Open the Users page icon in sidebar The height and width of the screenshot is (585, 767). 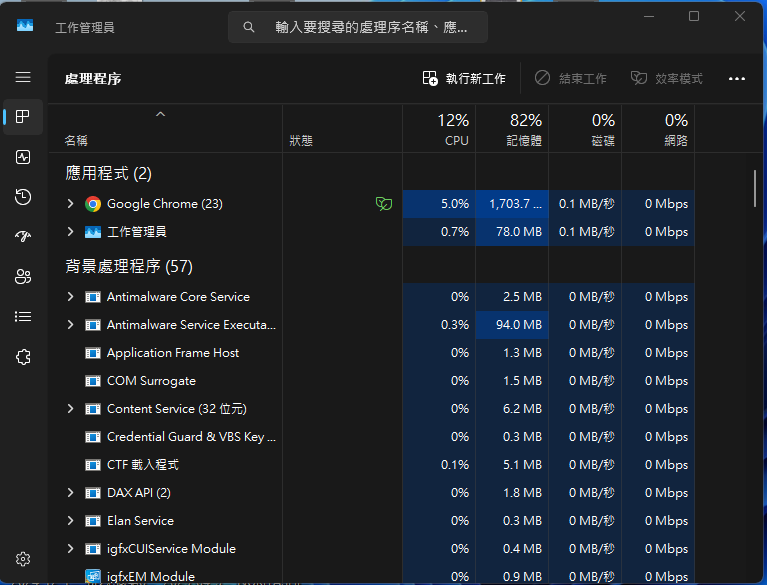coord(23,276)
